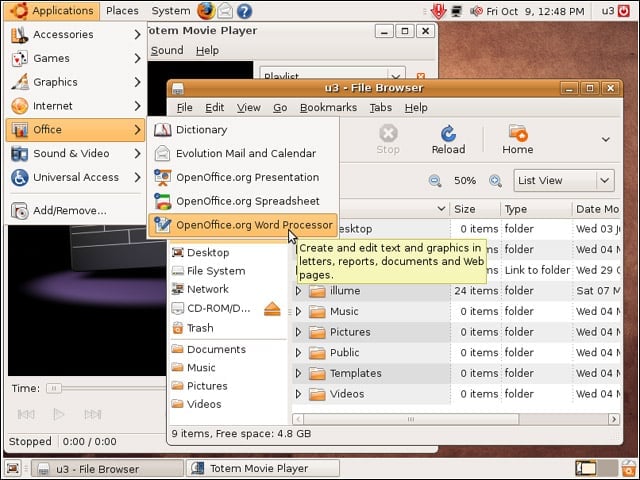
Task: Click Home in File Browser toolbar
Action: (x=518, y=140)
